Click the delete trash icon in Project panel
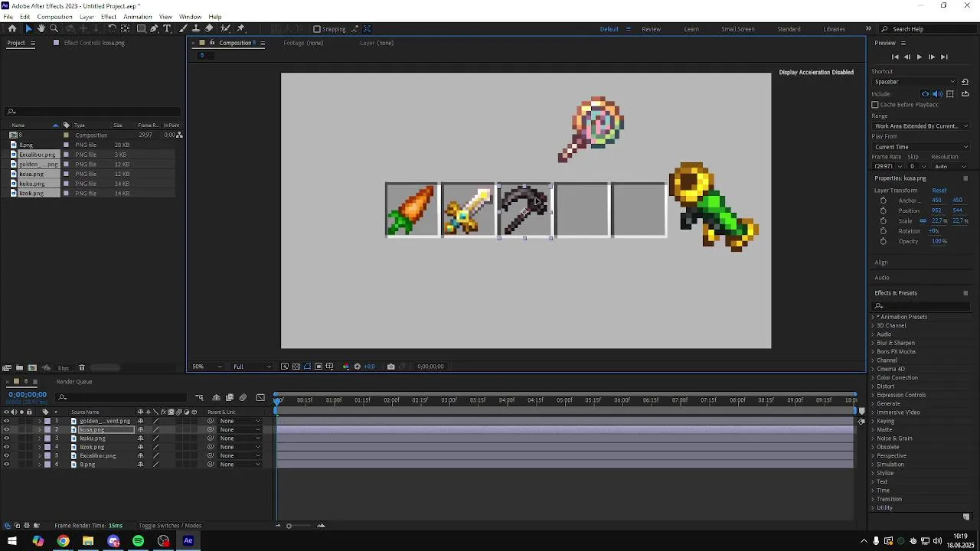980x551 pixels. [x=82, y=368]
